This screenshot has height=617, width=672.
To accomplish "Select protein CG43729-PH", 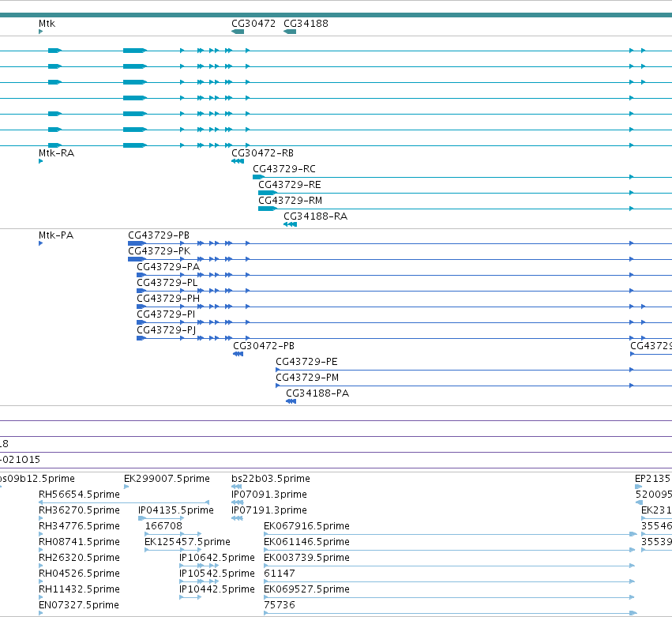I will [168, 299].
